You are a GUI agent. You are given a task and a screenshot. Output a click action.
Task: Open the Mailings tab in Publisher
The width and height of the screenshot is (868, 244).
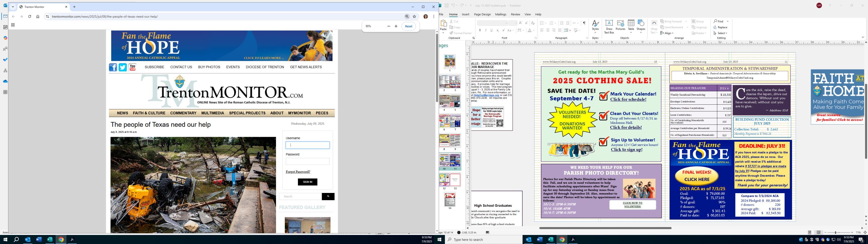501,15
